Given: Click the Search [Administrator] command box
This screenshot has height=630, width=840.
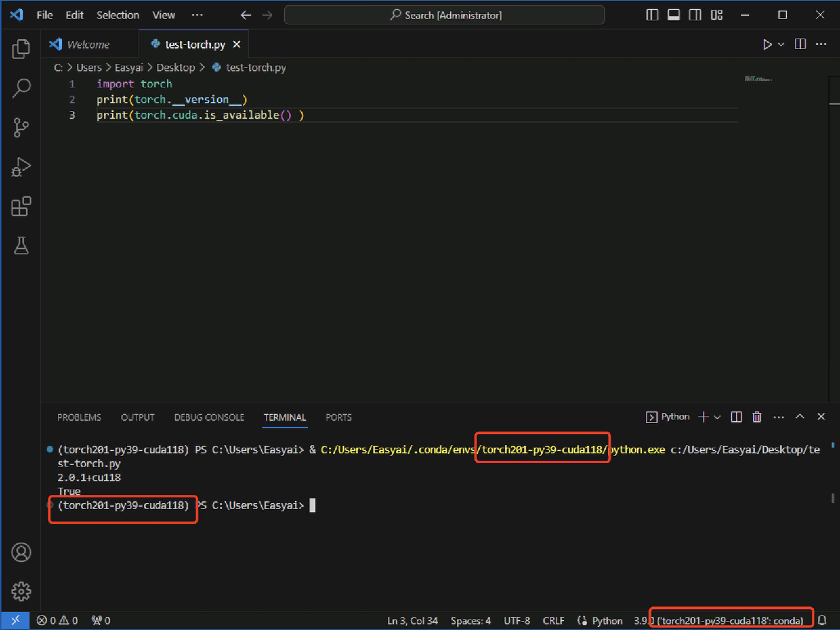Looking at the screenshot, I should pos(444,15).
